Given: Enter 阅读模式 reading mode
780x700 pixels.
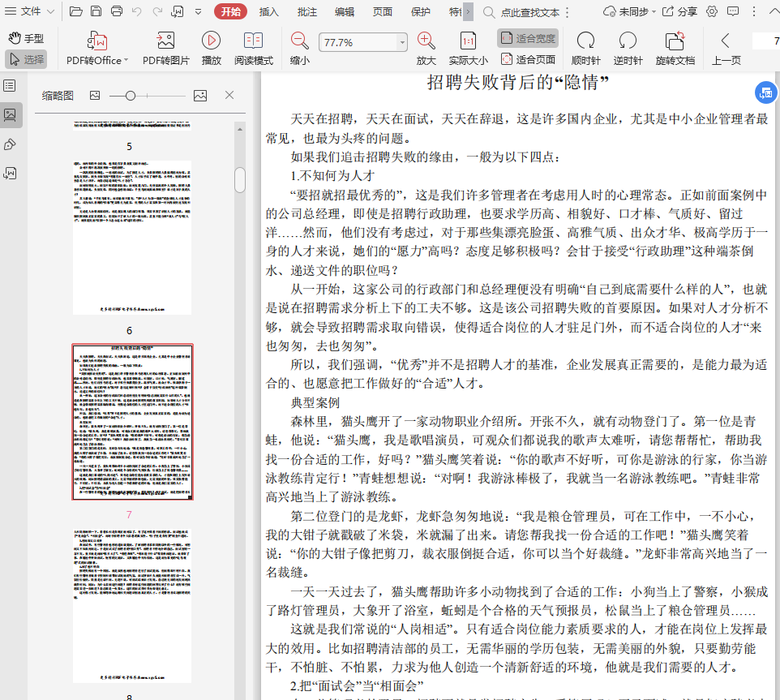Looking at the screenshot, I should click(x=254, y=48).
